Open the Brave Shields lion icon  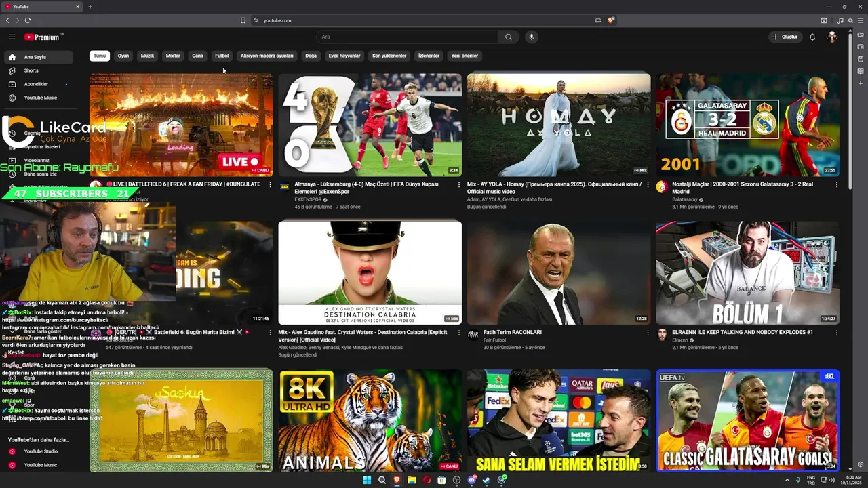pos(611,20)
